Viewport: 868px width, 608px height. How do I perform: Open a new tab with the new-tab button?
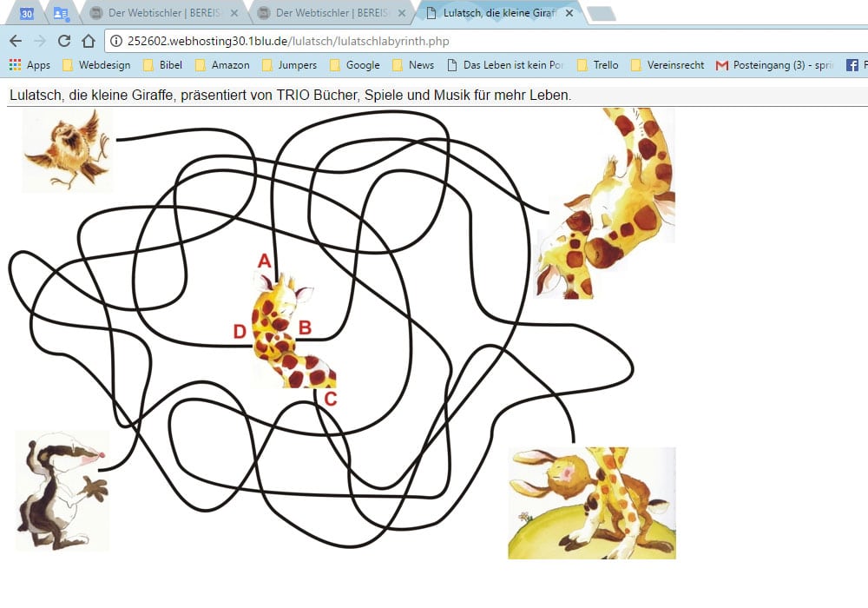[x=602, y=14]
